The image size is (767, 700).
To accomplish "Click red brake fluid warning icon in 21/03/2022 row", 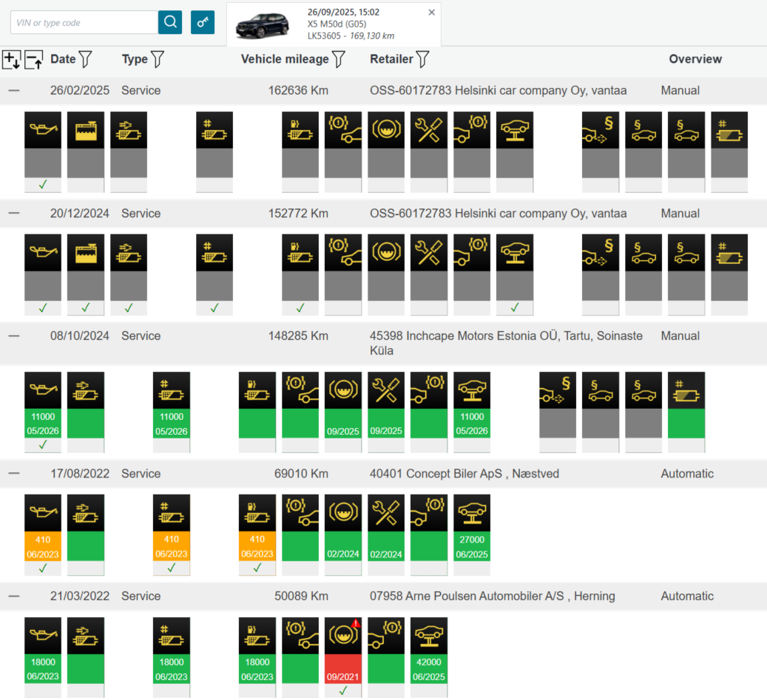I will [x=343, y=635].
